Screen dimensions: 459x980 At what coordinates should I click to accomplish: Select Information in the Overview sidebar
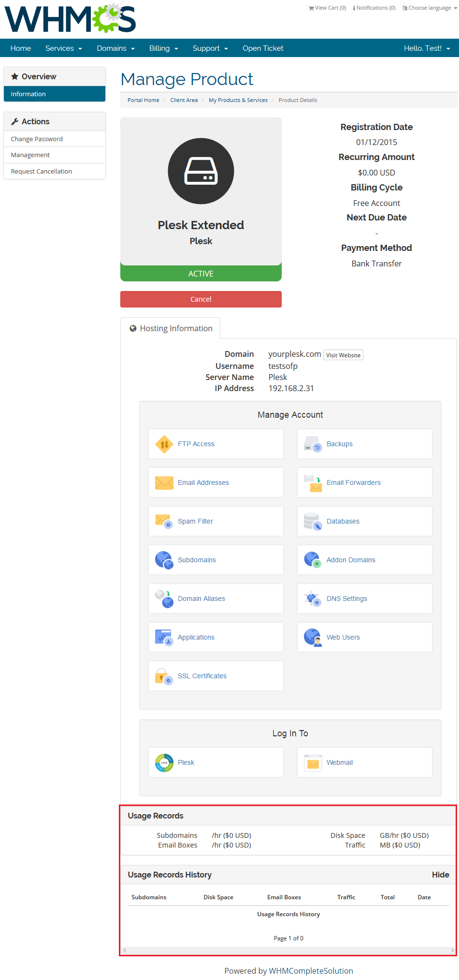pos(55,94)
